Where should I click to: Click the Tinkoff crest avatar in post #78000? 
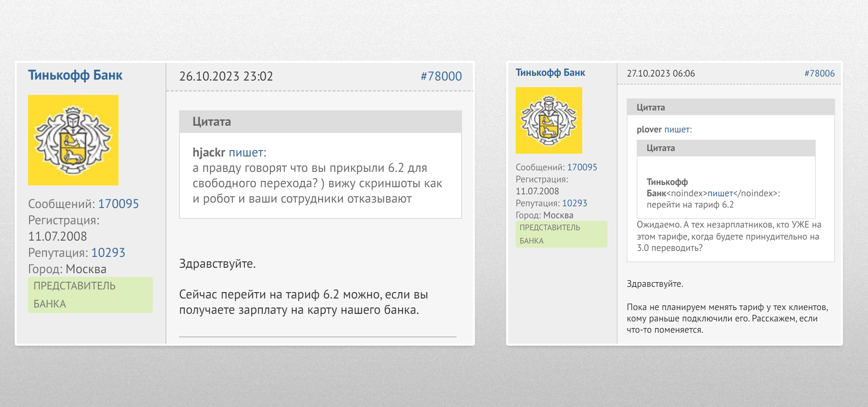[x=73, y=140]
